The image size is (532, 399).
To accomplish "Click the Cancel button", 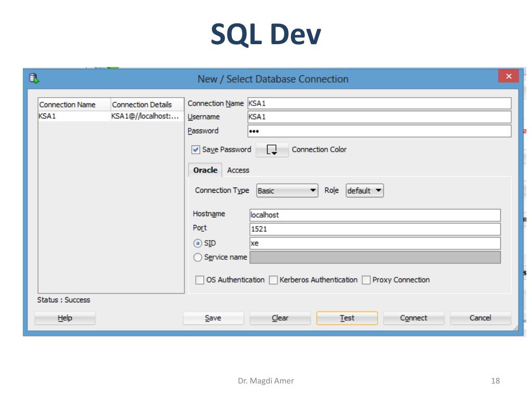I will 481,318.
